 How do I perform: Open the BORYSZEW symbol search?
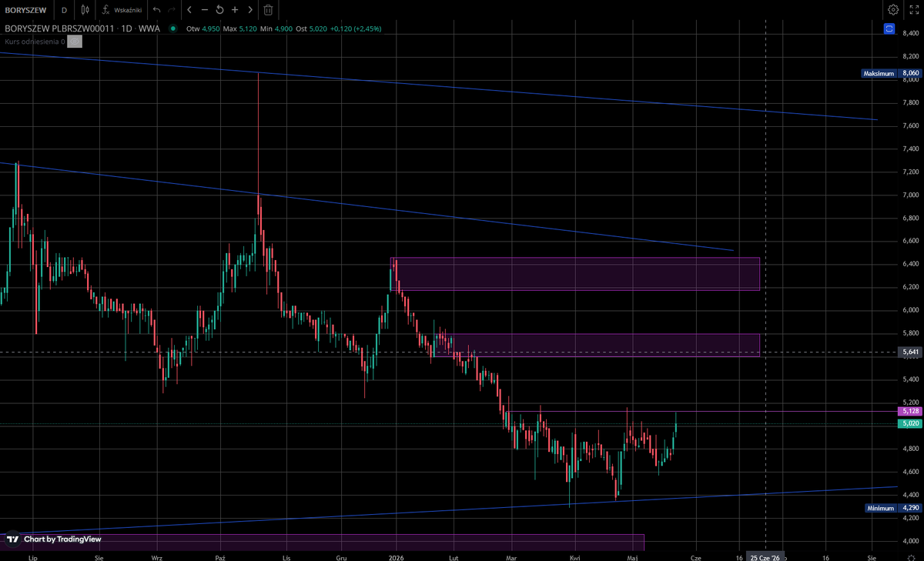(26, 10)
